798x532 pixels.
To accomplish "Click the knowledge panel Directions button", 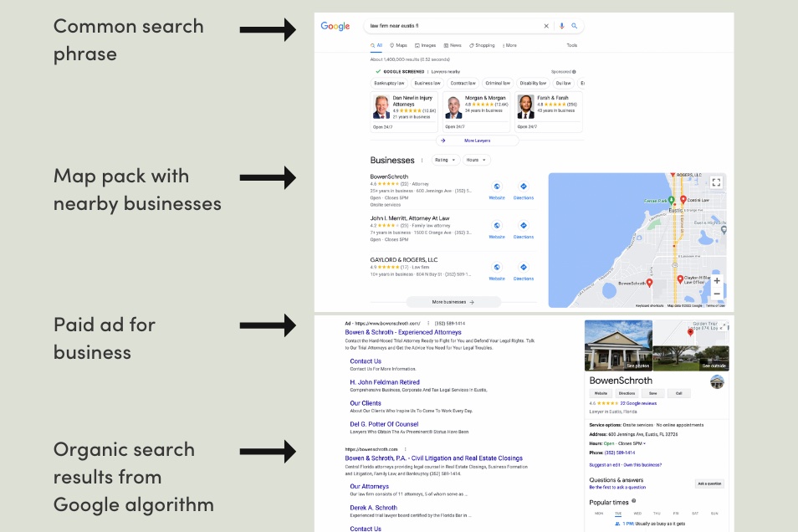I will tap(627, 393).
